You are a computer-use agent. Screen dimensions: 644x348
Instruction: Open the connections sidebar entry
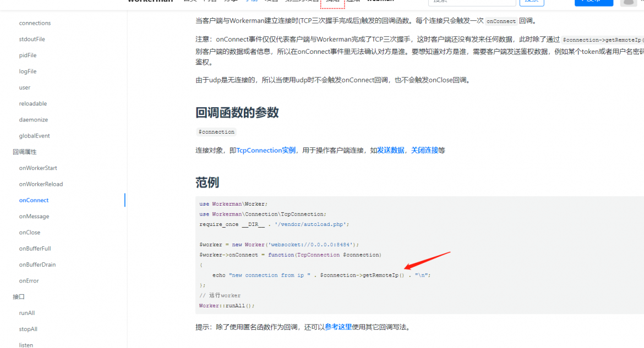tap(35, 23)
